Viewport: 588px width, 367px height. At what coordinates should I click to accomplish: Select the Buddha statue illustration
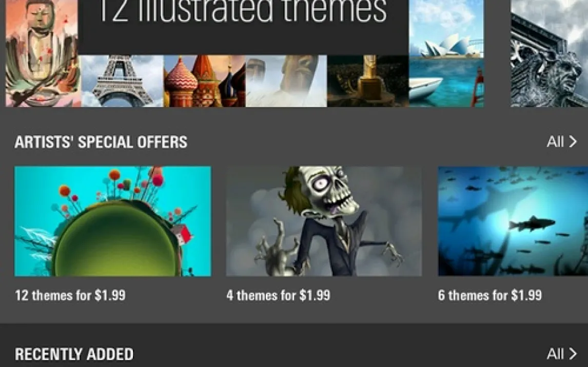tap(42, 53)
